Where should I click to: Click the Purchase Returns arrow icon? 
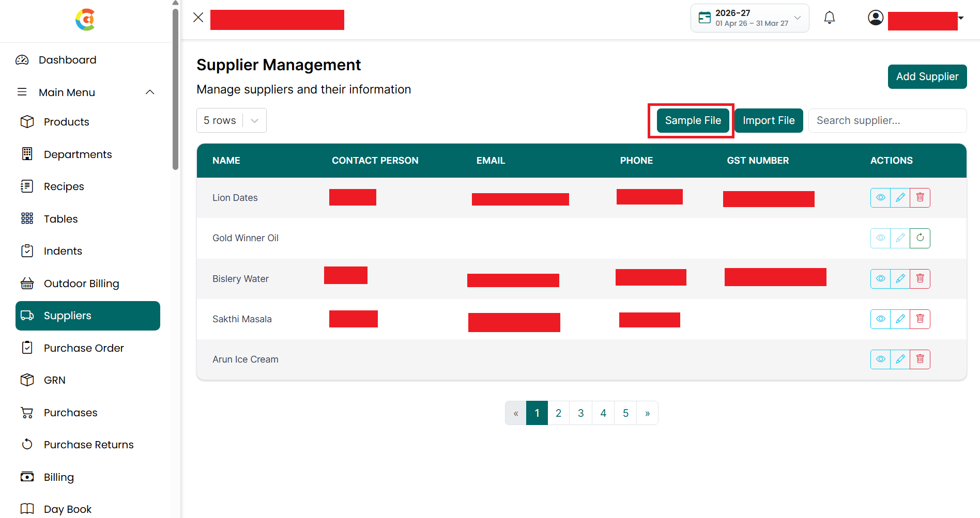point(27,445)
